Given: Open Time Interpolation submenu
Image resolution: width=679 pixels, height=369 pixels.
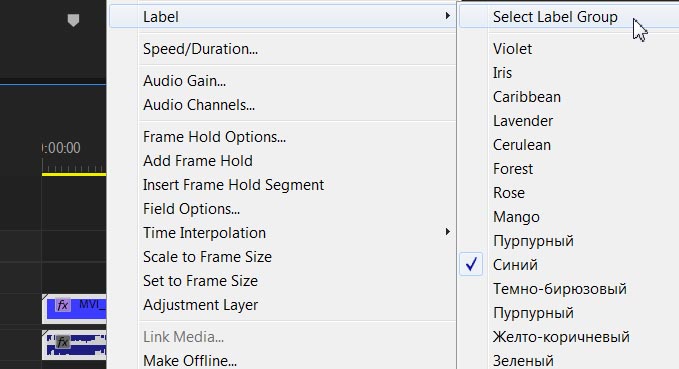Looking at the screenshot, I should click(282, 233).
